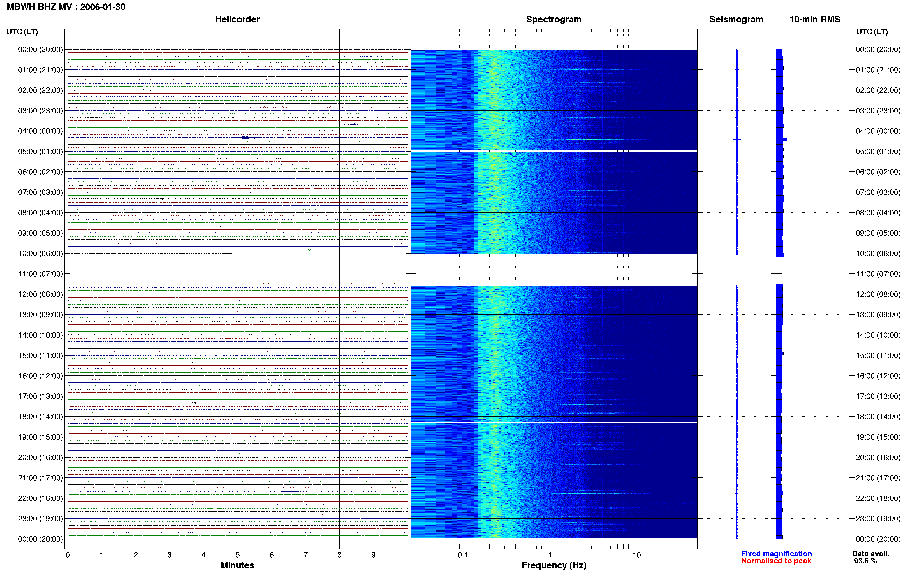Click the left 00:00 (20:00) label at top
The height and width of the screenshot is (578, 924).
[41, 49]
